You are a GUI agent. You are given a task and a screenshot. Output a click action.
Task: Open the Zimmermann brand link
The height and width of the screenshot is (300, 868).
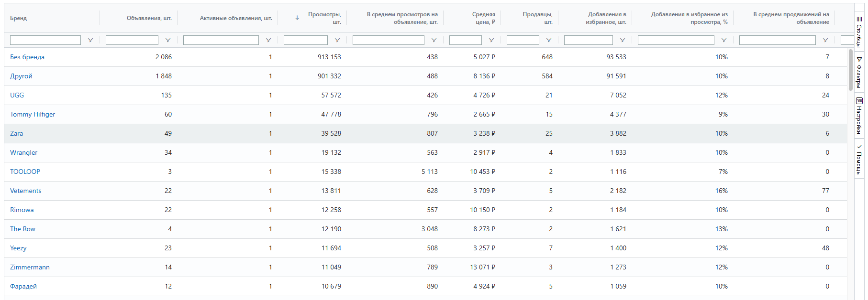tap(30, 267)
